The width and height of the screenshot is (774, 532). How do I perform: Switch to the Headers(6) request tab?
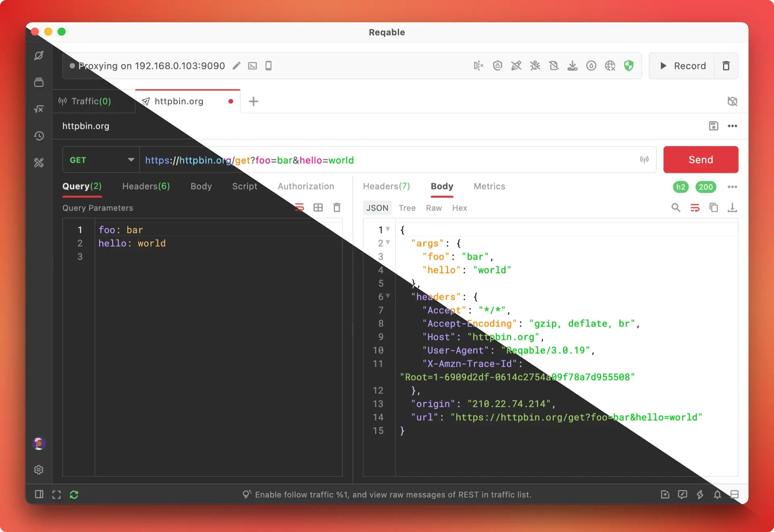click(146, 186)
